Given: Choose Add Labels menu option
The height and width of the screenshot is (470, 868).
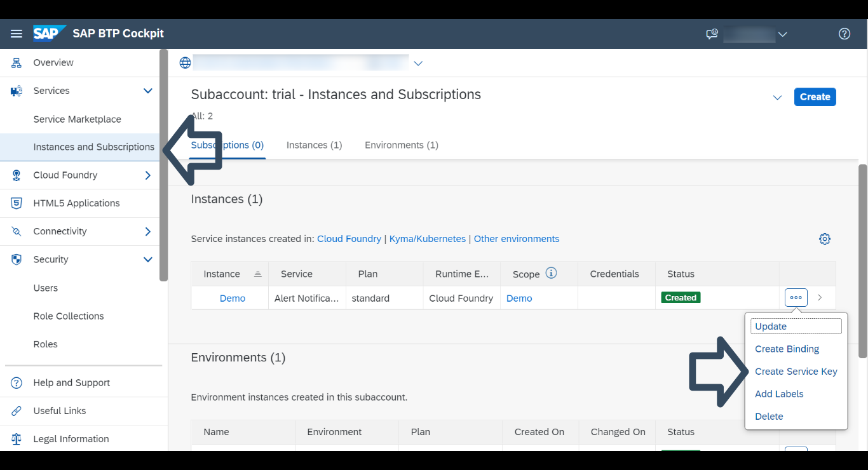Looking at the screenshot, I should point(779,394).
